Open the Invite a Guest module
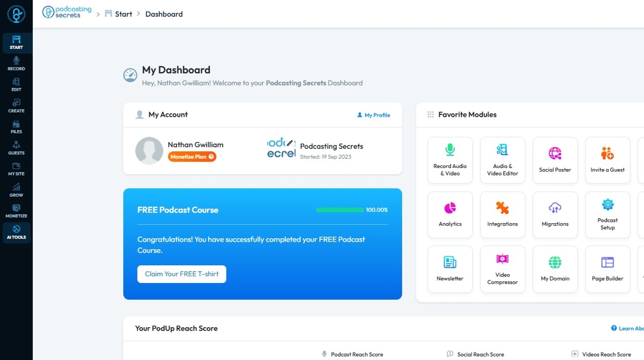The height and width of the screenshot is (360, 644). coord(607,160)
